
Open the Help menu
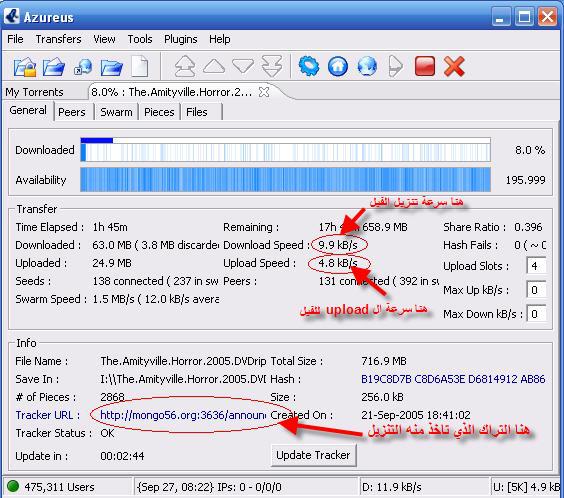tap(219, 39)
